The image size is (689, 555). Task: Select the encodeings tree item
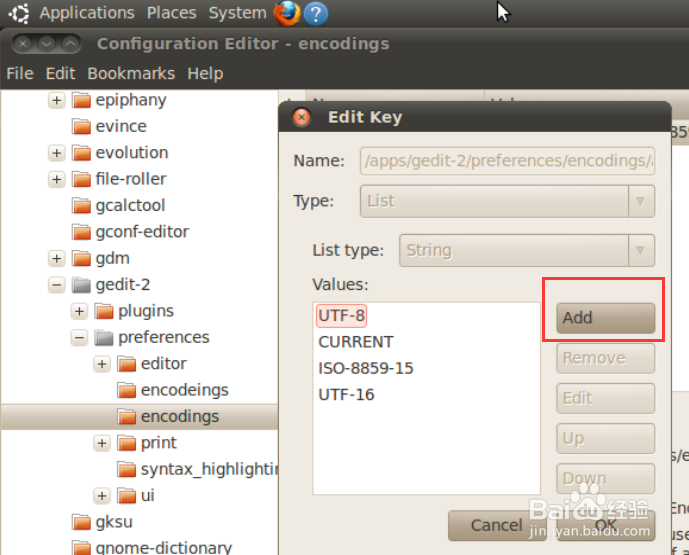tap(185, 390)
